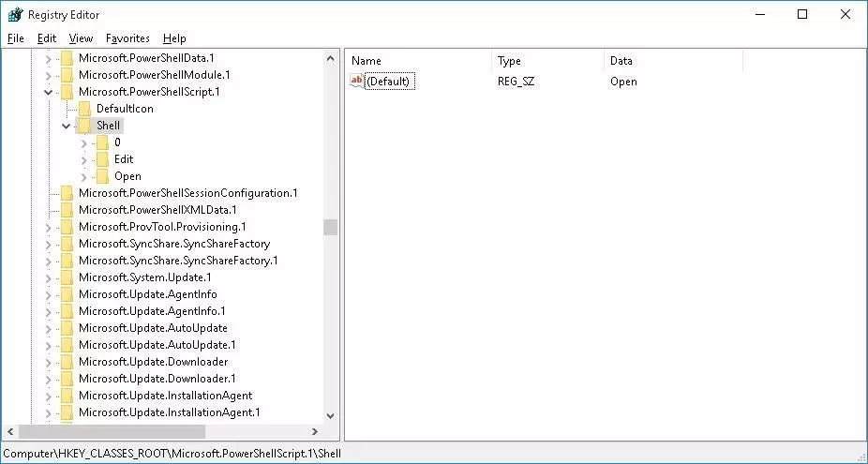Click the REG_SZ type cell
The image size is (868, 464).
pos(516,82)
